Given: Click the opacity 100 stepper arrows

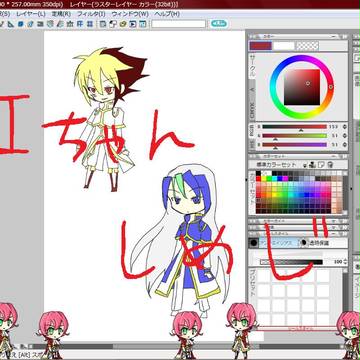Looking at the screenshot, I should pyautogui.click(x=345, y=262).
